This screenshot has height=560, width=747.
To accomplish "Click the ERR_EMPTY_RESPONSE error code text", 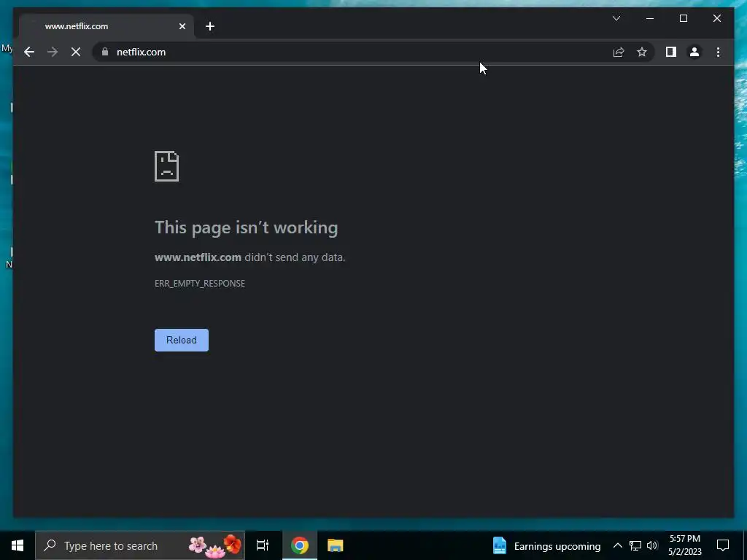I will point(200,284).
